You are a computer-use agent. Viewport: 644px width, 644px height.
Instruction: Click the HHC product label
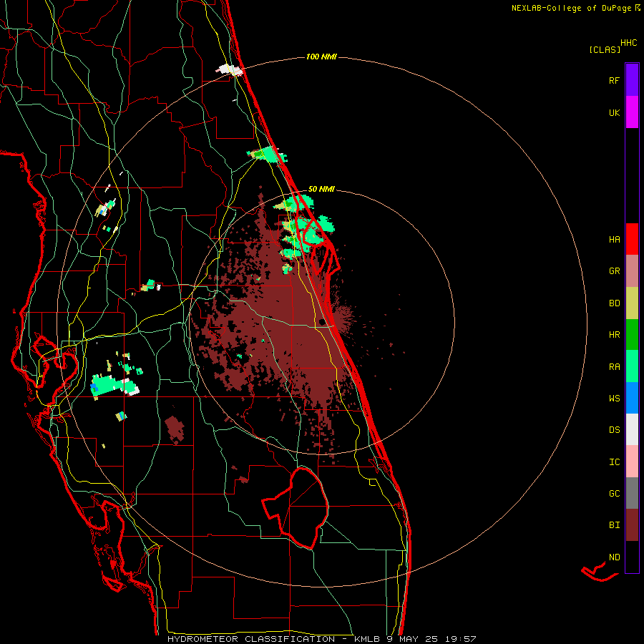(x=629, y=43)
